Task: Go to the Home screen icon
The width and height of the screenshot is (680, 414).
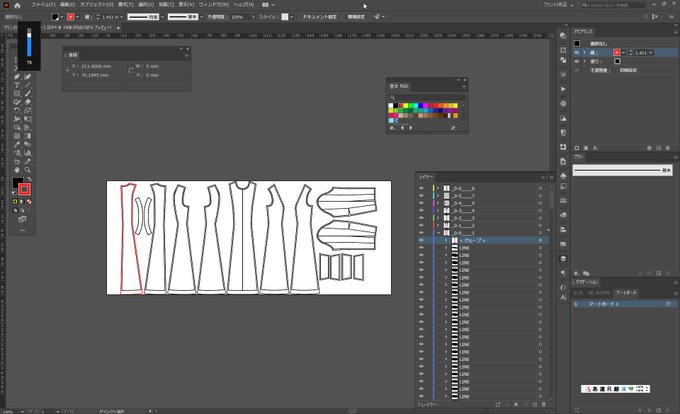Action: click(17, 6)
